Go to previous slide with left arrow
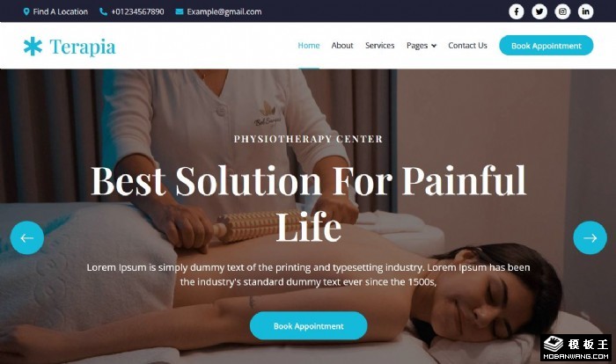This screenshot has width=616, height=364. pyautogui.click(x=26, y=237)
